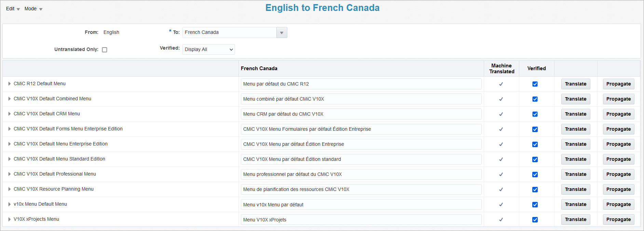The height and width of the screenshot is (231, 644).
Task: Open the To language dropdown arrow
Action: (282, 33)
